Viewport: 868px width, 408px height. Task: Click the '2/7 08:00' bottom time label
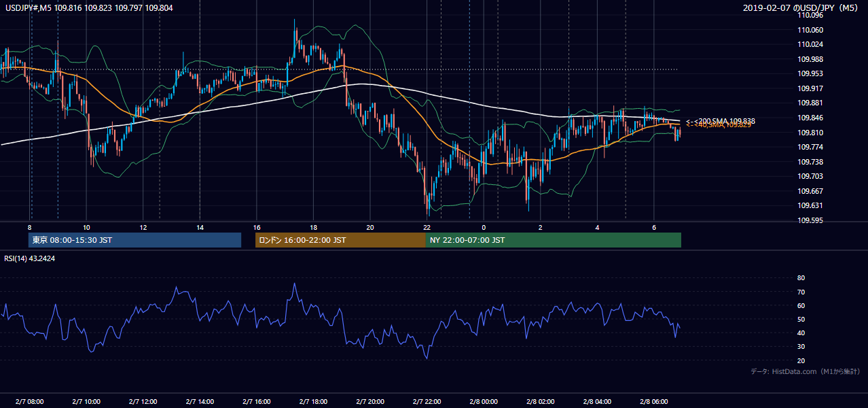(x=29, y=402)
